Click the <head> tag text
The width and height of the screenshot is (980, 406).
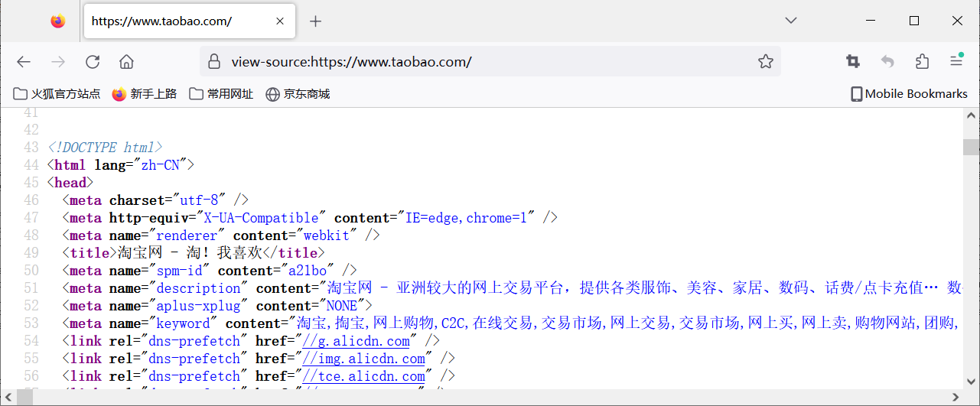70,183
